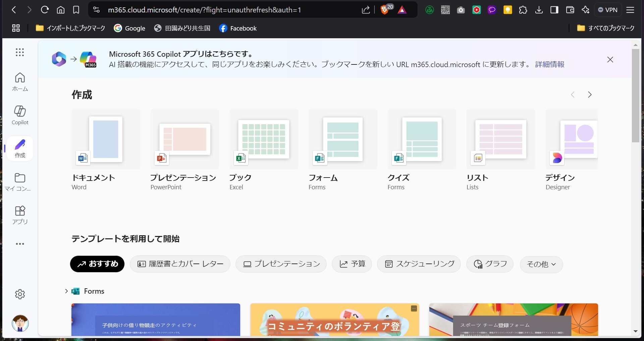644x341 pixels.
Task: Click the browser back button
Action: click(x=14, y=10)
